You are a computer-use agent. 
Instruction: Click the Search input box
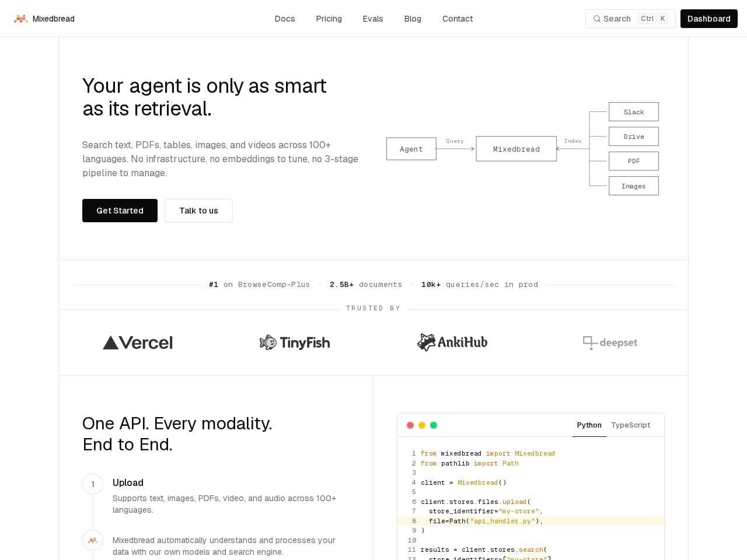pos(630,19)
